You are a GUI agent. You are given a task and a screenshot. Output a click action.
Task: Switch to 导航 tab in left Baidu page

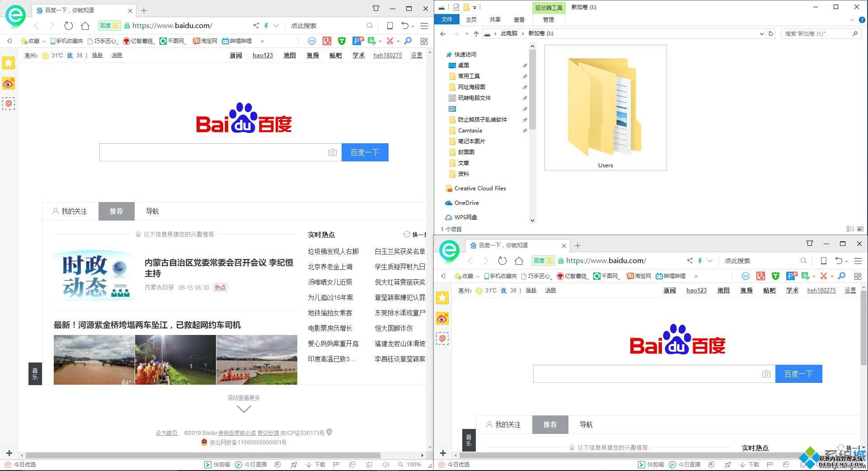tap(152, 211)
